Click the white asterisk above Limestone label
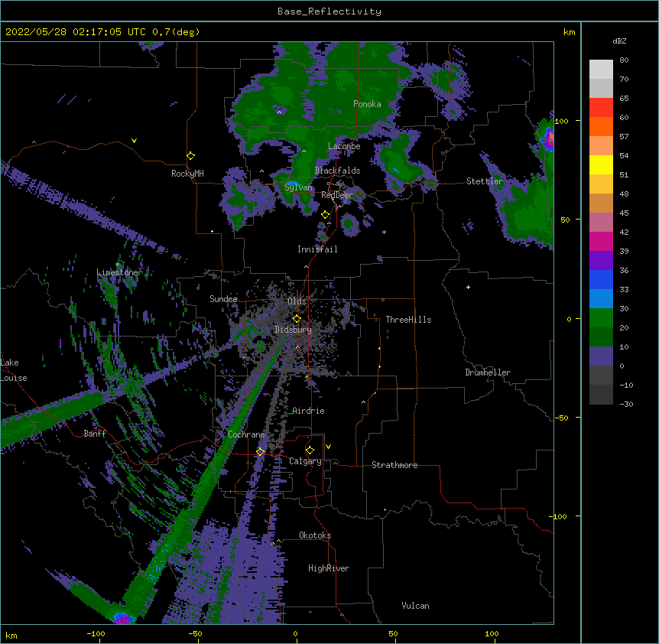Image resolution: width=659 pixels, height=644 pixels. pyautogui.click(x=117, y=265)
